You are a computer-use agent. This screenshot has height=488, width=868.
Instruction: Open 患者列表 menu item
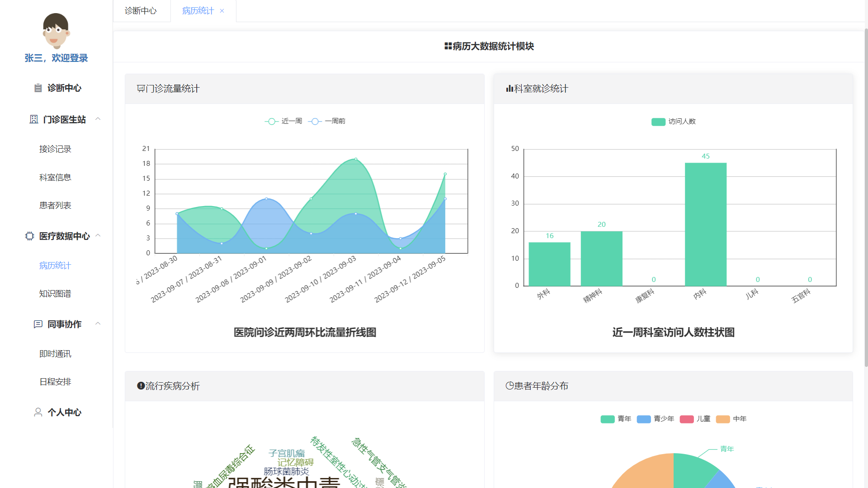(x=55, y=206)
